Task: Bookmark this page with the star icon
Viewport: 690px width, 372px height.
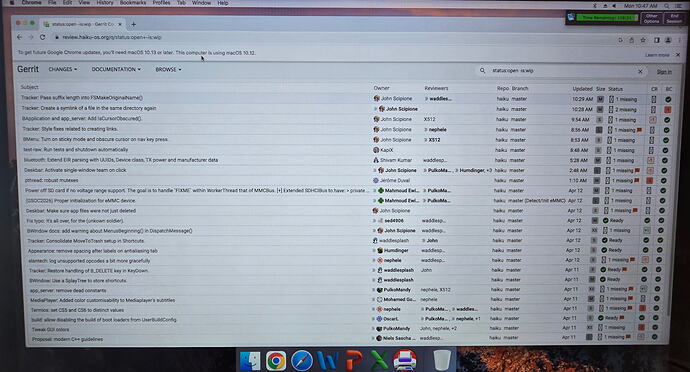Action: [x=643, y=40]
